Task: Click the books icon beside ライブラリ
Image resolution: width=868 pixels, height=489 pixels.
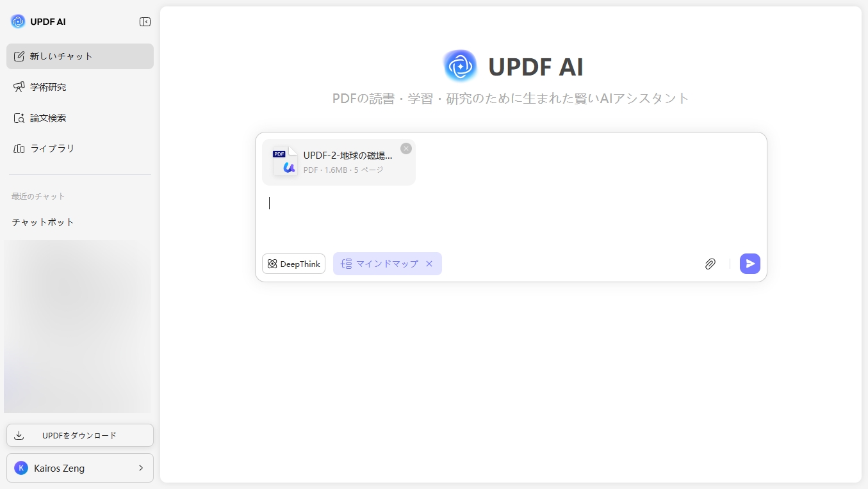Action: pos(19,148)
